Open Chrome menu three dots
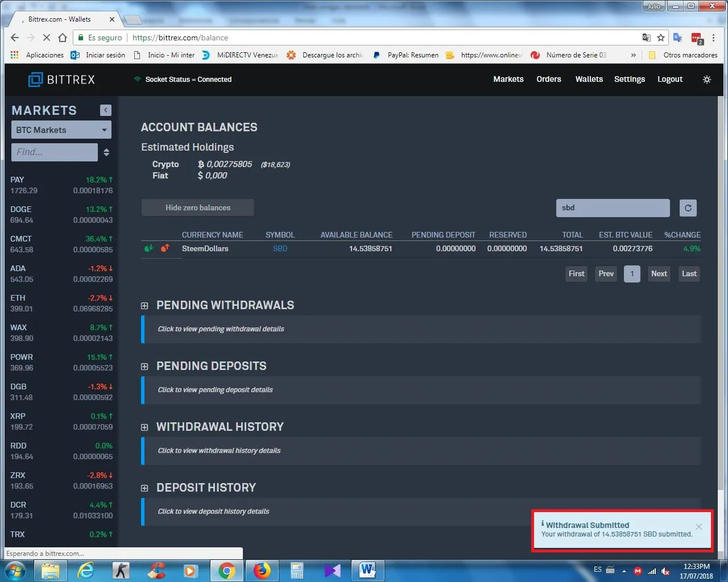The width and height of the screenshot is (728, 582). [x=714, y=38]
